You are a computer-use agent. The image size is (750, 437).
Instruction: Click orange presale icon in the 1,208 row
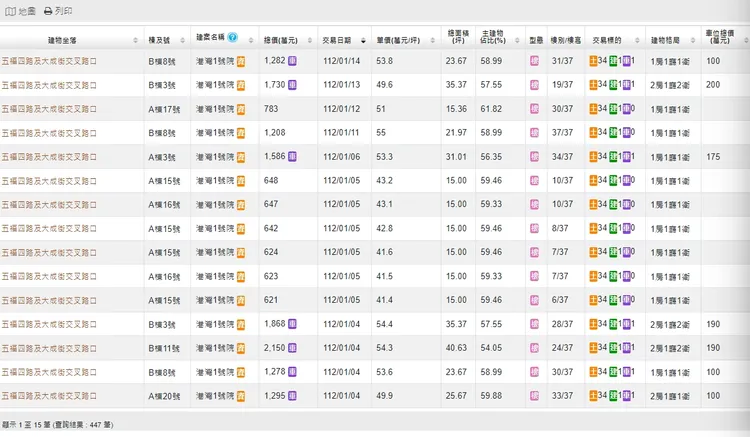click(x=241, y=133)
